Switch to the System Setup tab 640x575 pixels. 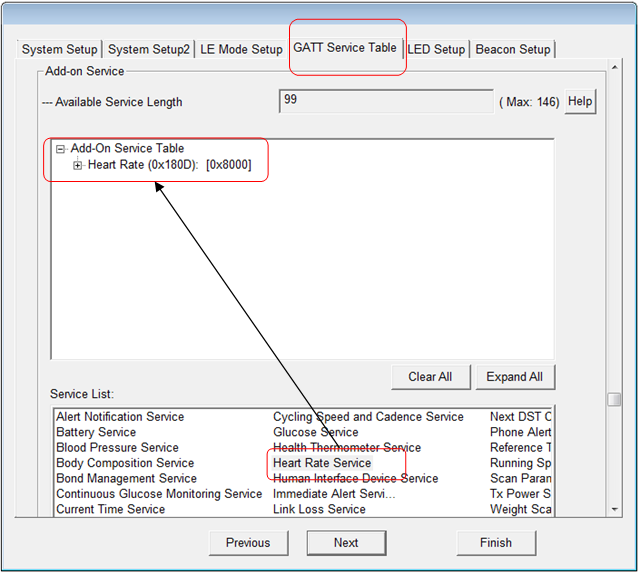pos(60,49)
